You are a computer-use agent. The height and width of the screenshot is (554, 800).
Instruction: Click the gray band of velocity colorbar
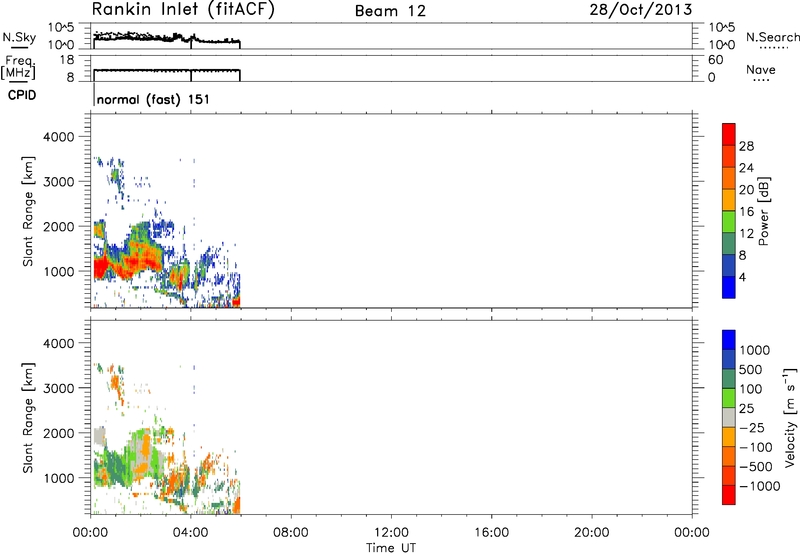729,417
